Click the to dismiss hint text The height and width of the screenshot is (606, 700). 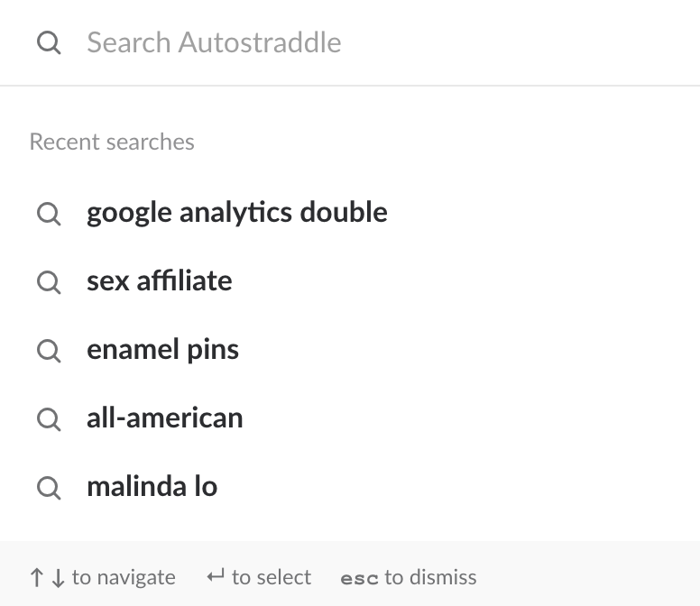pyautogui.click(x=431, y=577)
